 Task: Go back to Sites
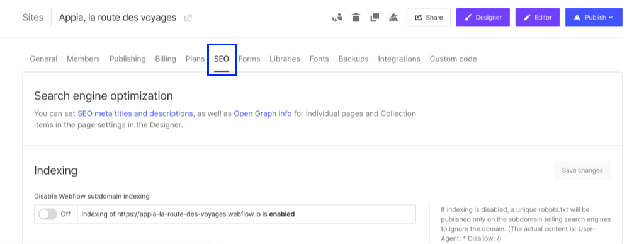point(33,18)
